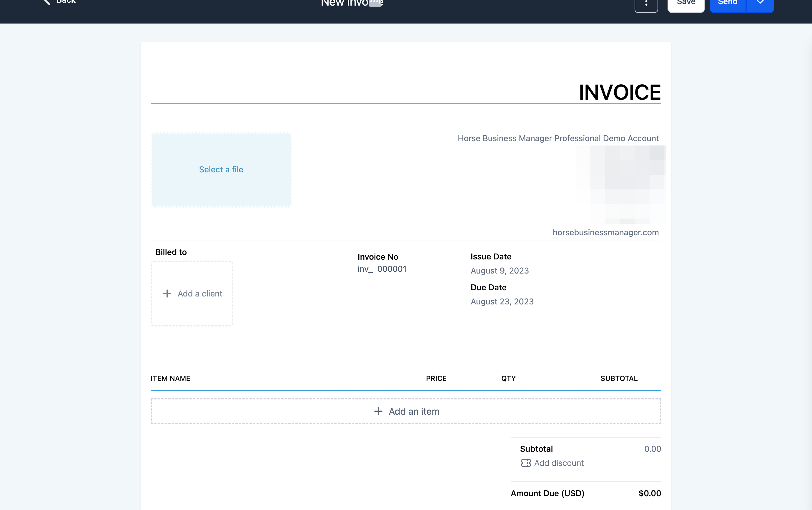
Task: Click the Invoice No label
Action: click(x=378, y=256)
